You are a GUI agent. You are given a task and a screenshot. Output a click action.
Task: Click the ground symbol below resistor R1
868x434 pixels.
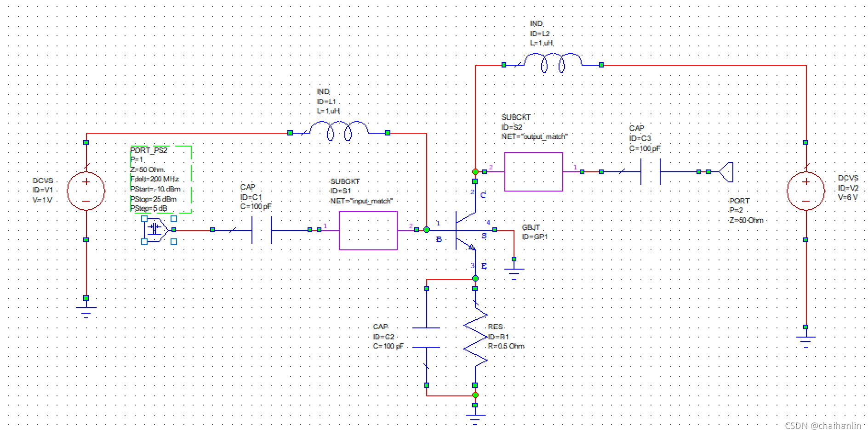pyautogui.click(x=475, y=419)
